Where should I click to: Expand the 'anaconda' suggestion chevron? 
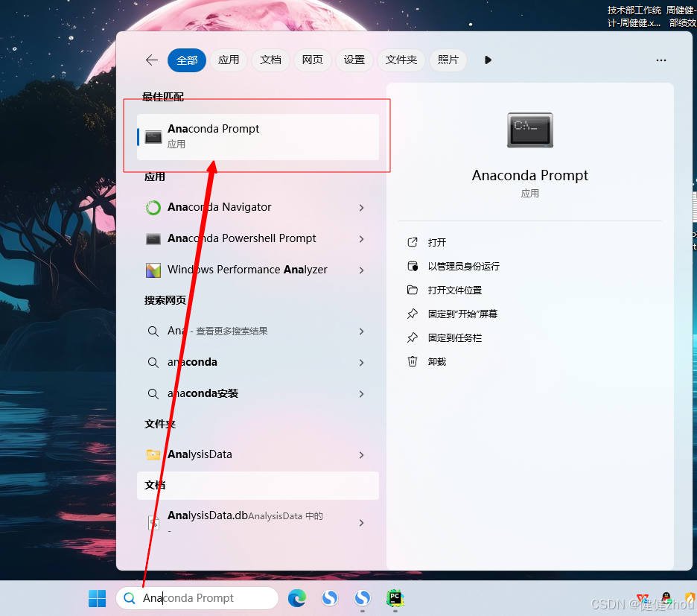pos(361,363)
